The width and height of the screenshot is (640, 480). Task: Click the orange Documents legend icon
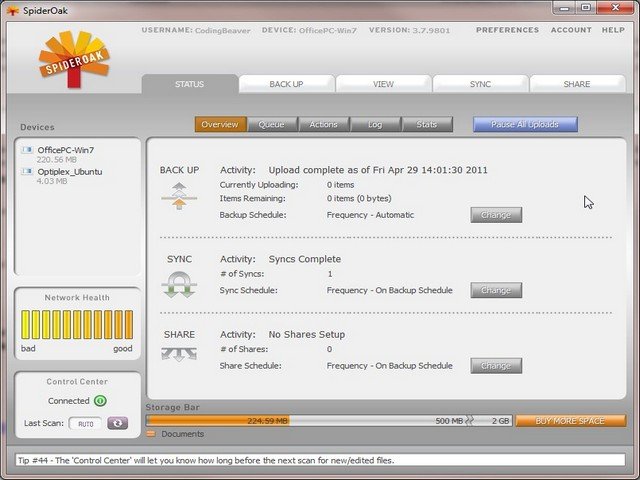[151, 434]
